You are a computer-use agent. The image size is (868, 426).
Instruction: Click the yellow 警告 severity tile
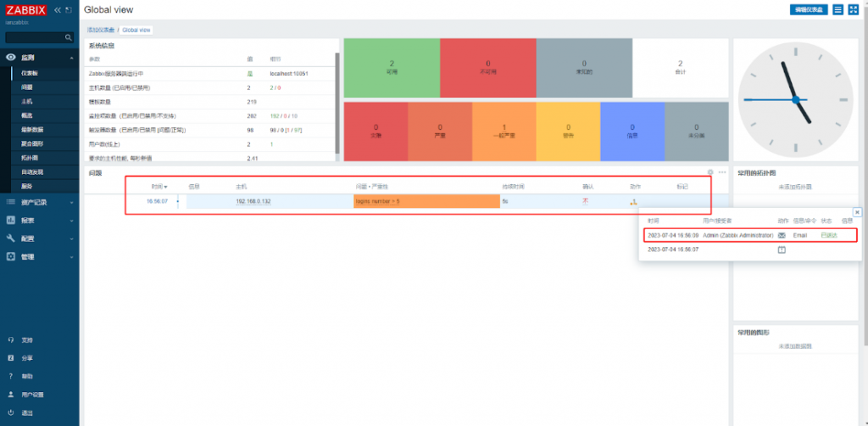[x=568, y=132]
